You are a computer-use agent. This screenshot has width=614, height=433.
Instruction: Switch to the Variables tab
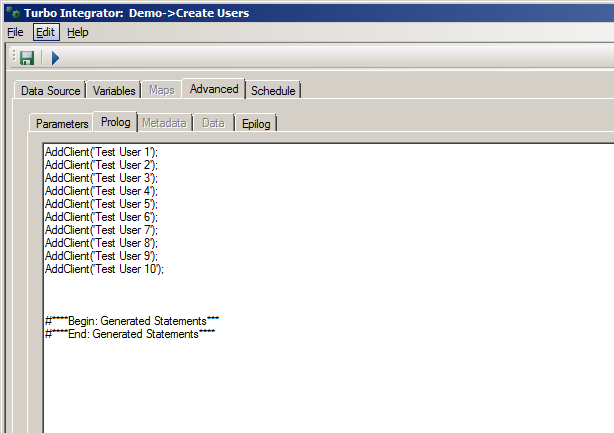tap(114, 90)
